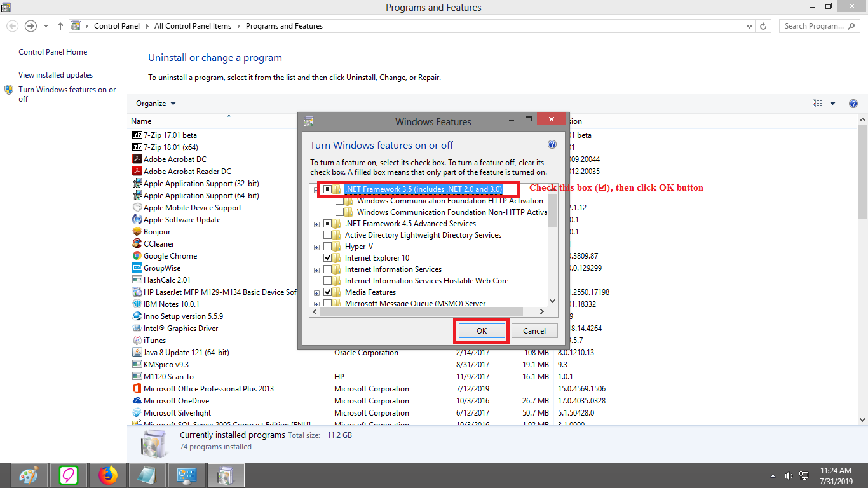Select the CCleaner program icon

pos(137,244)
